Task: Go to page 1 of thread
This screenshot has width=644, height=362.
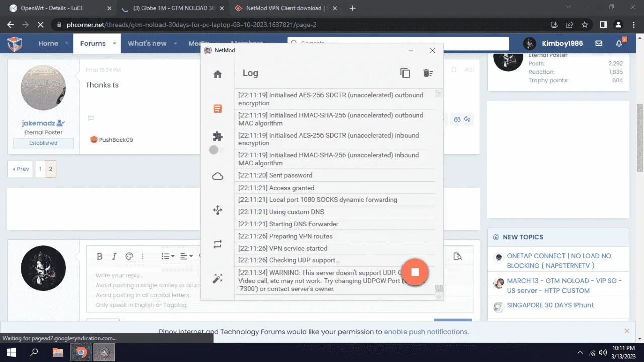Action: 40,169
